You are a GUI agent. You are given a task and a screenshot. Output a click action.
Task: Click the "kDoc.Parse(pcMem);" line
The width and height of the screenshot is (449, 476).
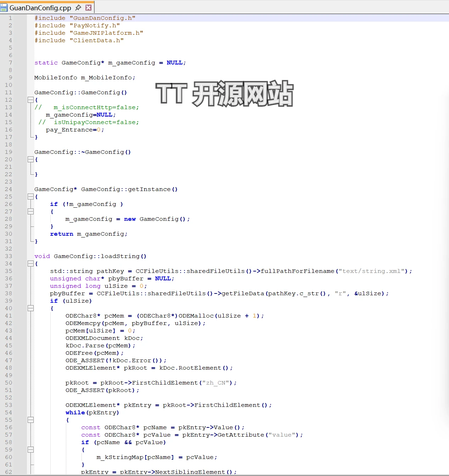click(x=100, y=346)
